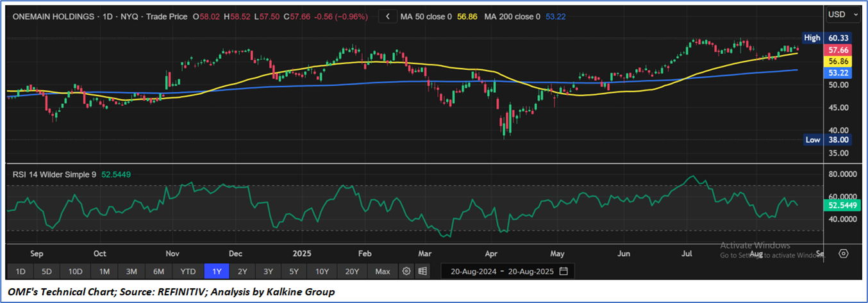Switch chart to 5Y range

tap(294, 271)
